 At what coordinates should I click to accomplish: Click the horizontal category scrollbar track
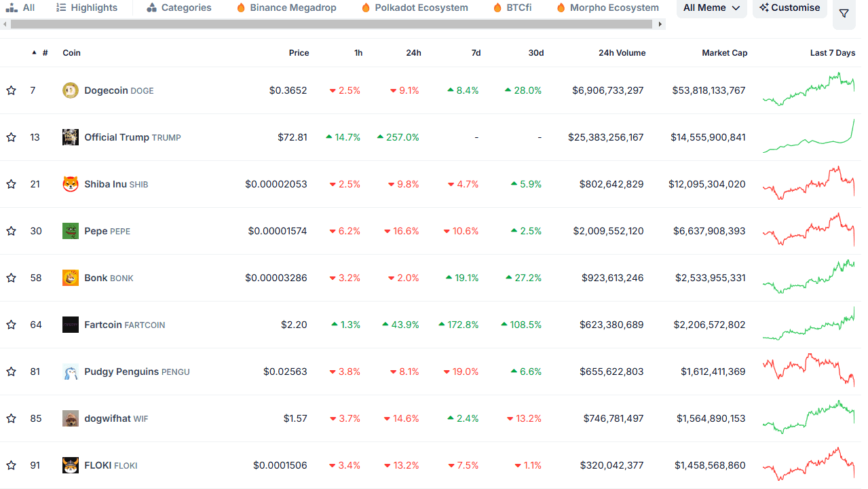(333, 24)
